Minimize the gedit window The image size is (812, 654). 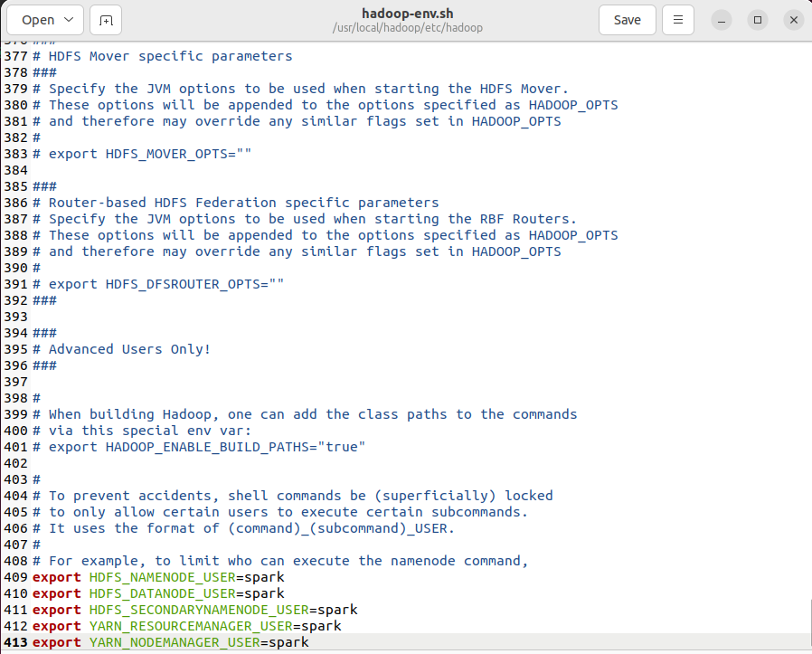722,20
